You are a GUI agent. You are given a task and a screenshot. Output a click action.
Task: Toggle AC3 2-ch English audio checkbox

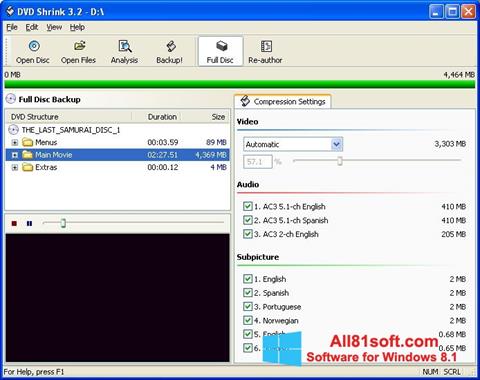(x=247, y=234)
